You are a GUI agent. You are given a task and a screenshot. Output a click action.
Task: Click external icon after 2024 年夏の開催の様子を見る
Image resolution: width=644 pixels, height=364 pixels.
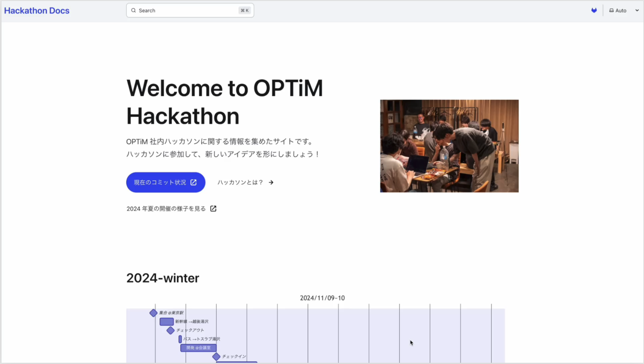pos(213,209)
